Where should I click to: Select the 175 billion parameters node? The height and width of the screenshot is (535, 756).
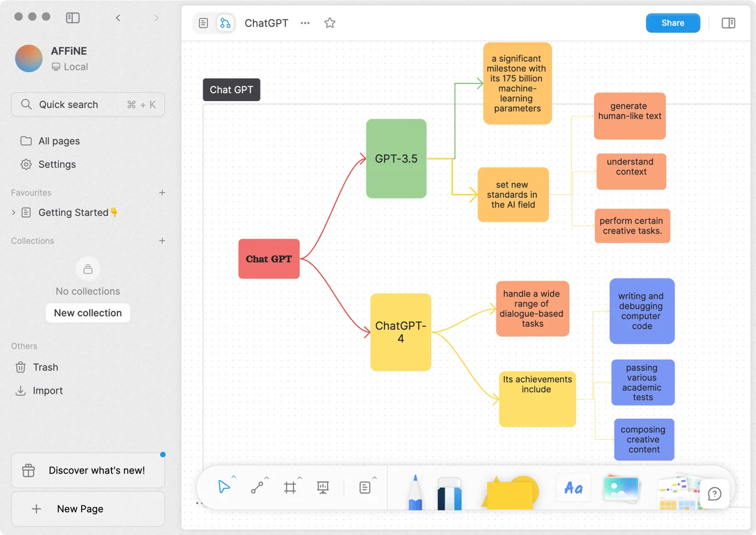coord(517,83)
